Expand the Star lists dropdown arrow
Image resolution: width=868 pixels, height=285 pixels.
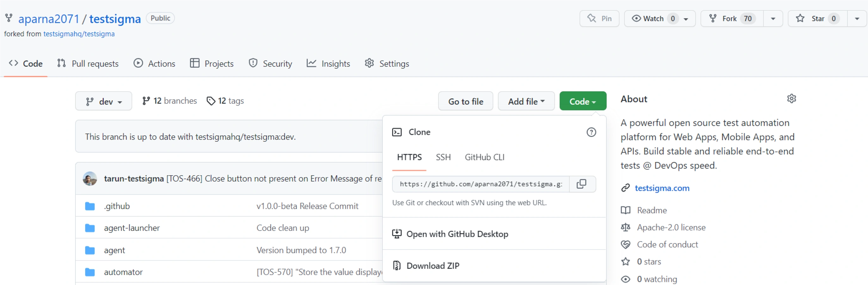coord(857,19)
